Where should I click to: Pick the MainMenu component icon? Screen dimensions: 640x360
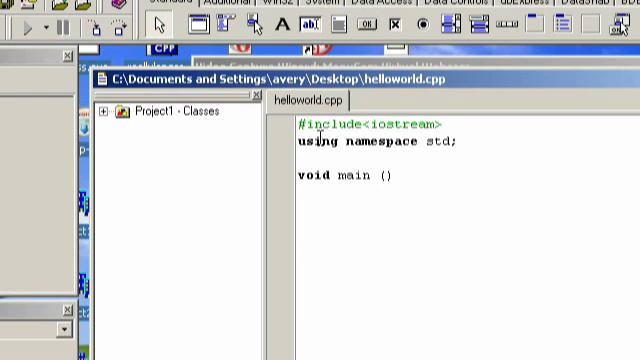[226, 24]
